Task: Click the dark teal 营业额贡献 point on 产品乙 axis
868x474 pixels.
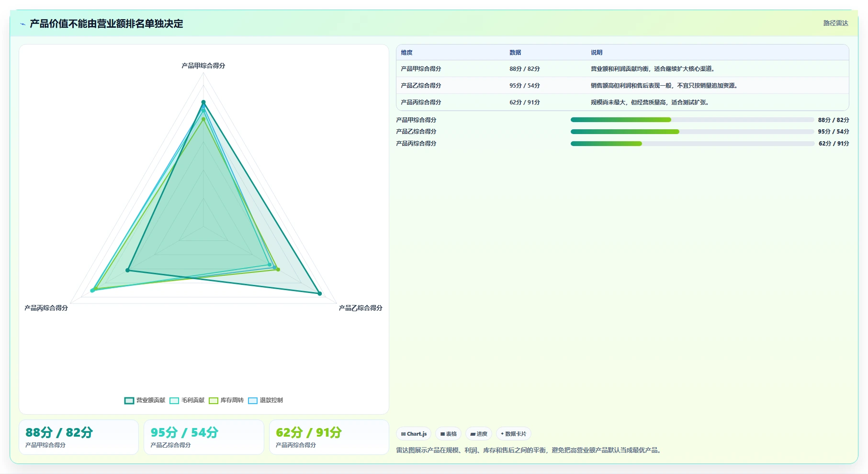Action: pos(320,293)
